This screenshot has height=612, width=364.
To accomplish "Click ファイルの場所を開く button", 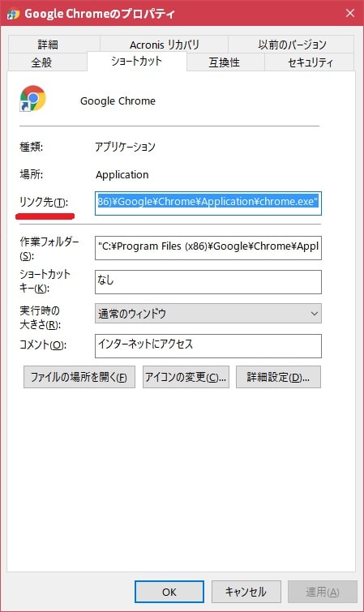I will (x=79, y=377).
